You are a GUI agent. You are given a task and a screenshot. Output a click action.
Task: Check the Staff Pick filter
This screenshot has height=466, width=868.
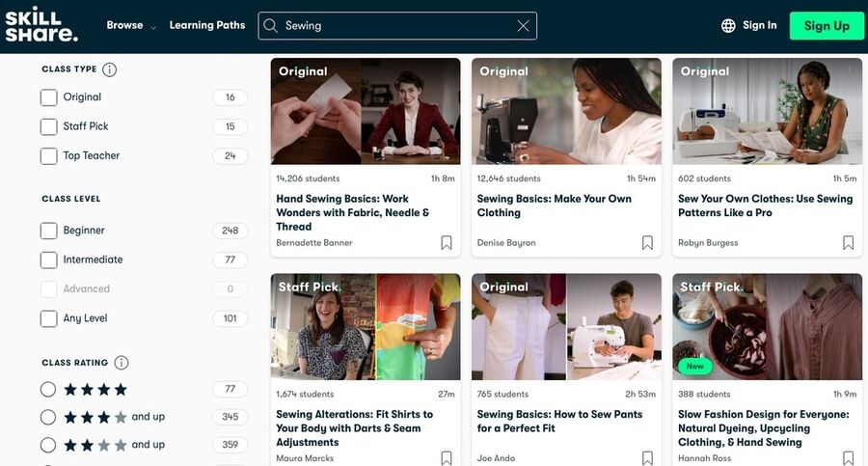click(x=49, y=127)
